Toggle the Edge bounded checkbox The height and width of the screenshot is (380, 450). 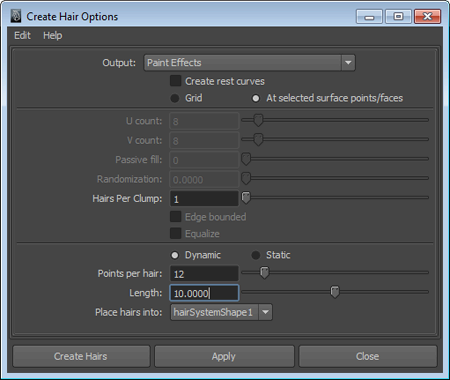[176, 217]
